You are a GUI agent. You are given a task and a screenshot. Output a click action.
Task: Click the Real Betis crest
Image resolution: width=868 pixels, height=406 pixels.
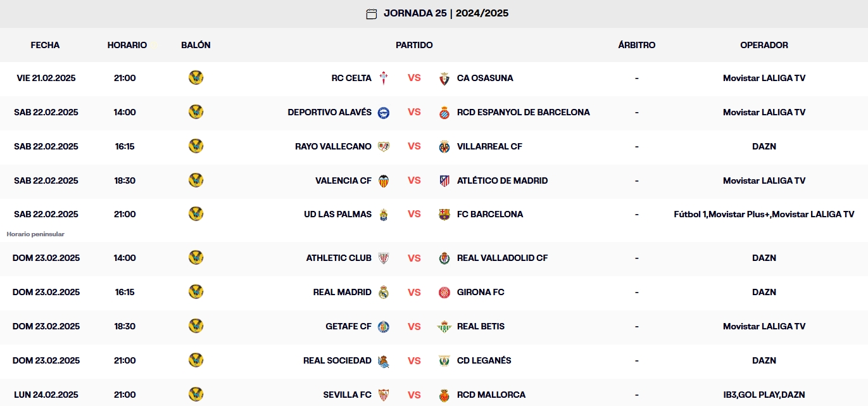click(x=444, y=326)
